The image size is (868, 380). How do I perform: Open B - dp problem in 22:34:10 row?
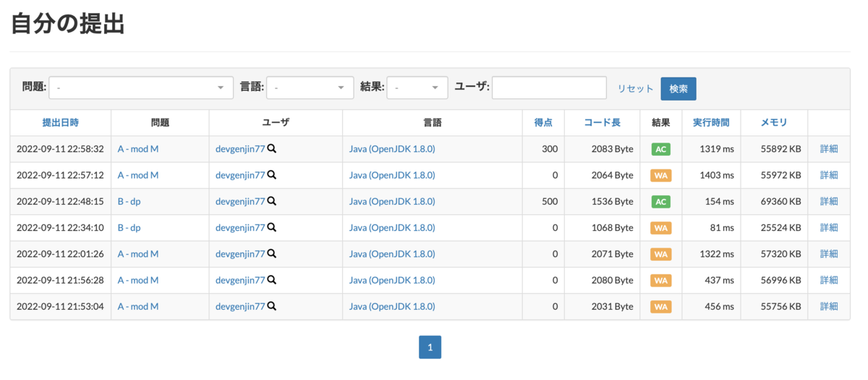point(129,227)
